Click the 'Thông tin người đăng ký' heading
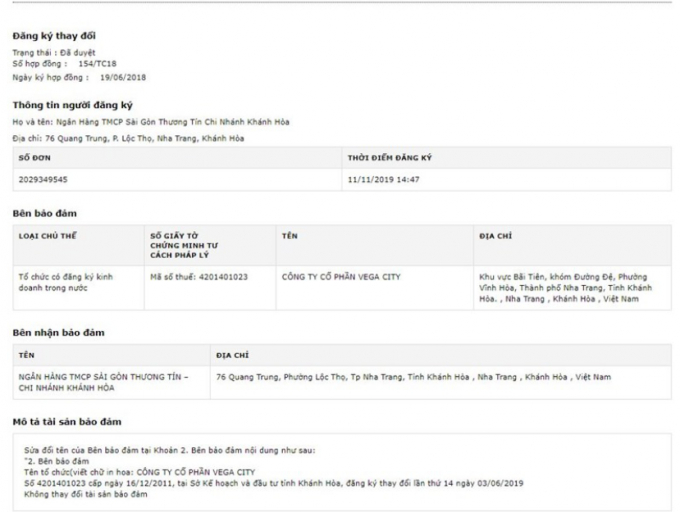This screenshot has height=512, width=680. pos(72,105)
